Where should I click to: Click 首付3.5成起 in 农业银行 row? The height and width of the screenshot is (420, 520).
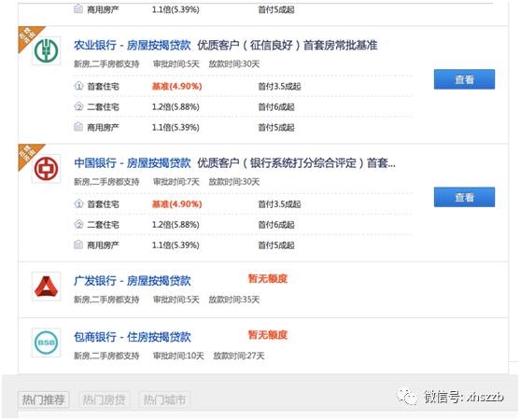tap(279, 87)
